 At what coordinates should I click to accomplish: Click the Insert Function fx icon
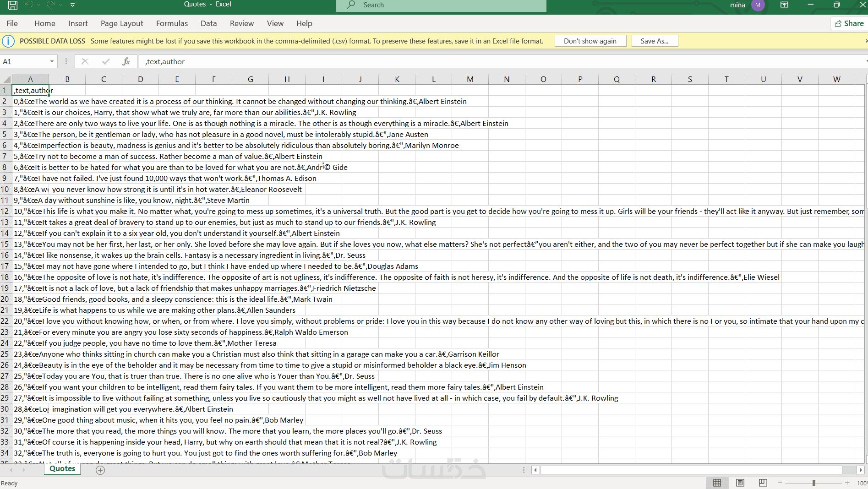(x=126, y=61)
